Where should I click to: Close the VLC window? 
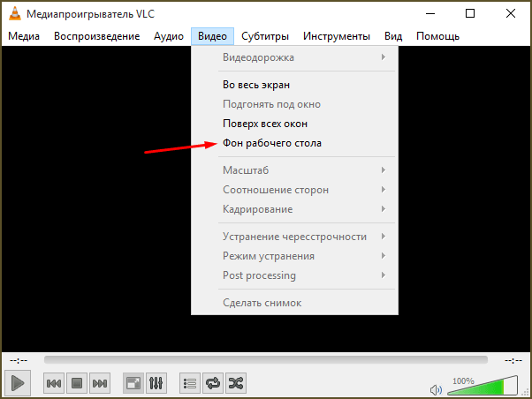[511, 13]
